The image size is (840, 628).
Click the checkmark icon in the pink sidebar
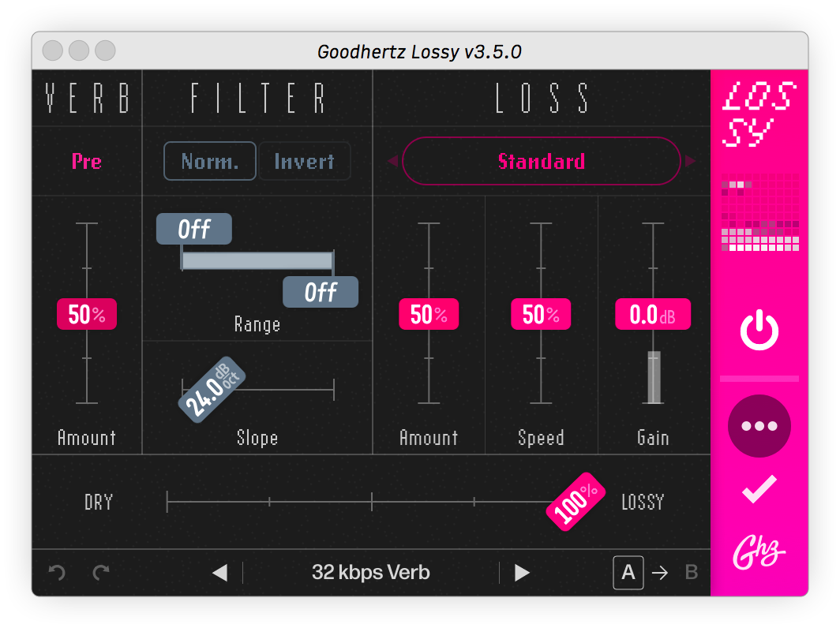(759, 489)
